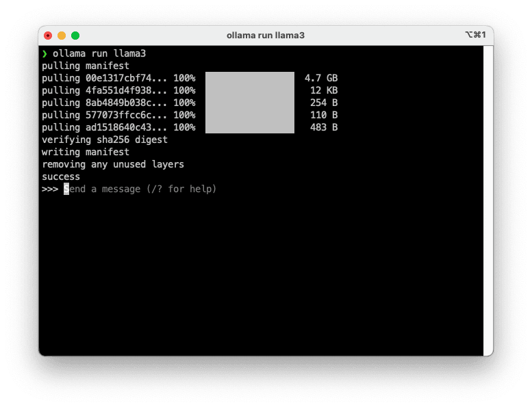
Task: Click the 'removing any unused layers' line
Action: (x=113, y=164)
